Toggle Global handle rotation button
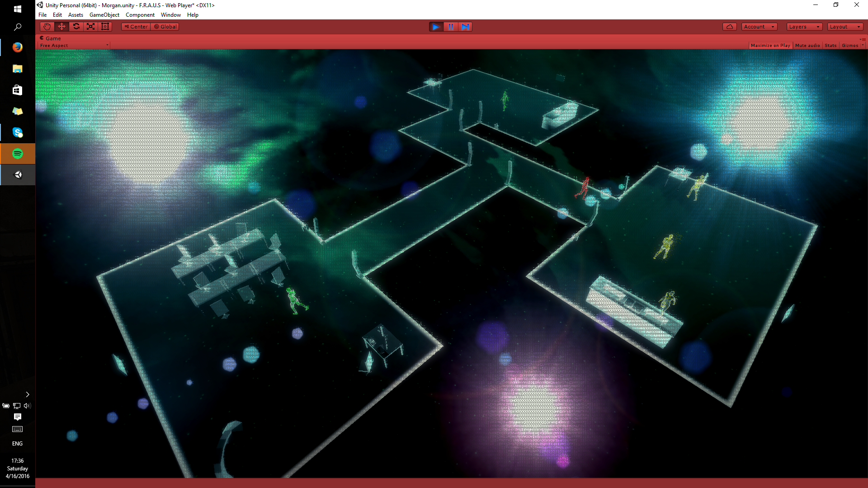Image resolution: width=868 pixels, height=488 pixels. [x=165, y=27]
